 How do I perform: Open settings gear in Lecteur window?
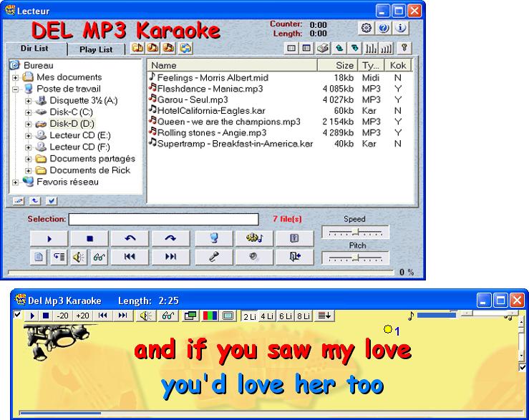[366, 28]
